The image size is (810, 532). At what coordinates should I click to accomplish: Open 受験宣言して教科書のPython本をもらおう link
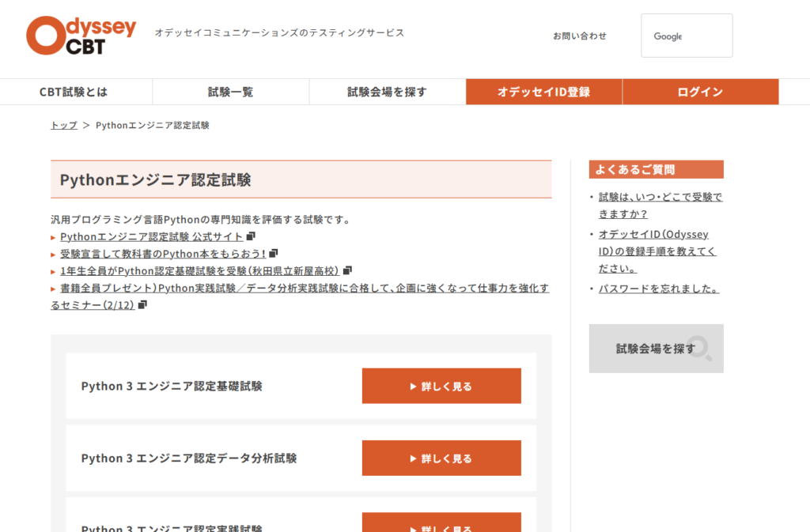click(162, 254)
